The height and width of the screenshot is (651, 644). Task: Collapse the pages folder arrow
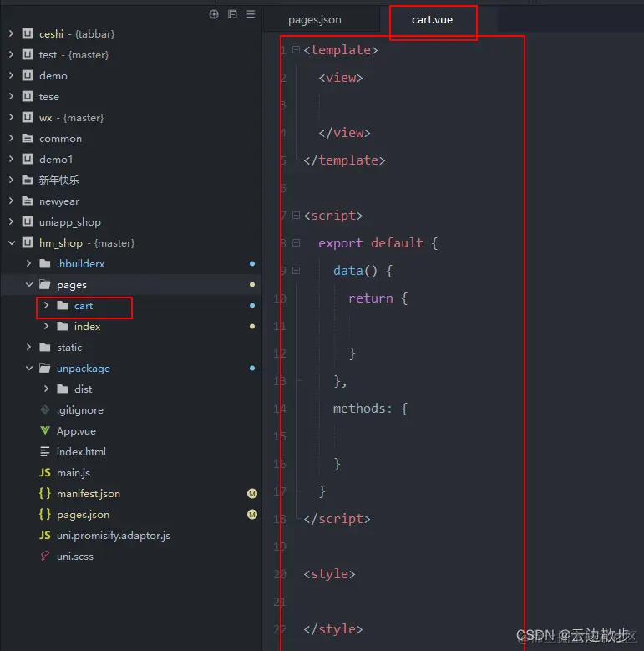click(29, 284)
